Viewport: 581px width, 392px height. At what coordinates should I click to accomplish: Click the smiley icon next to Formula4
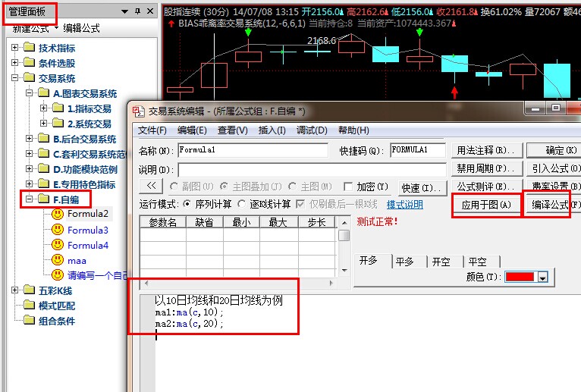point(58,245)
